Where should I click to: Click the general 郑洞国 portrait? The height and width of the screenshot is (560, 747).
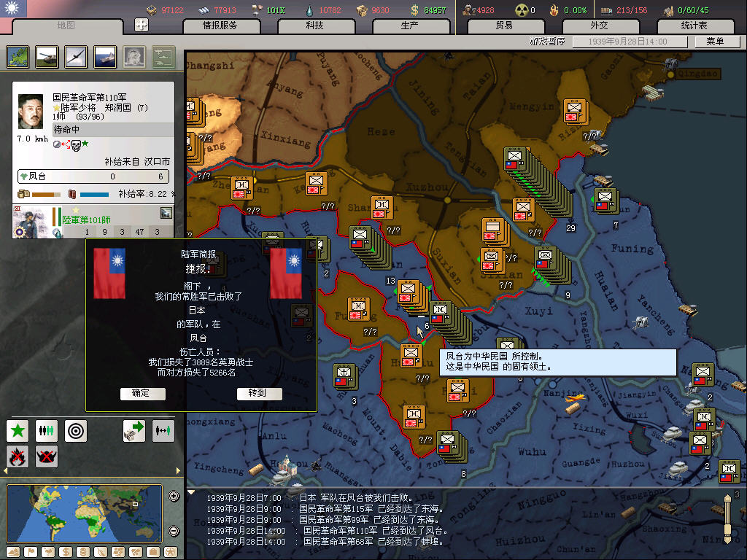click(x=31, y=112)
